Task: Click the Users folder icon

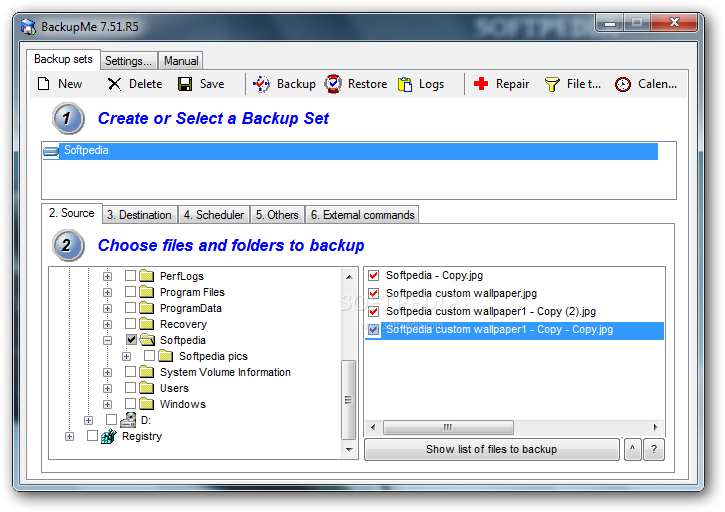Action: point(147,388)
